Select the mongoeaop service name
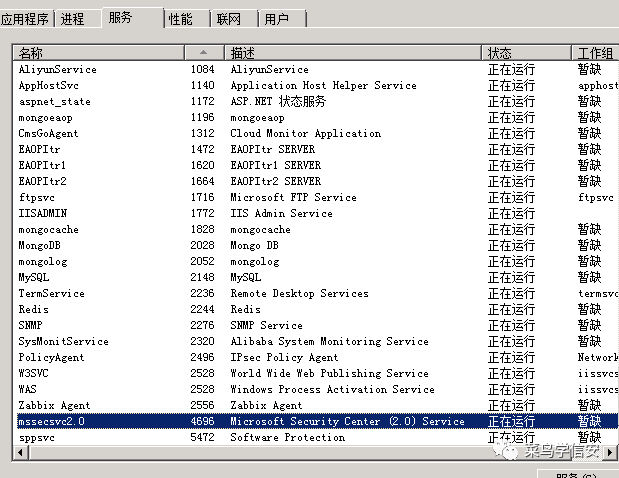This screenshot has width=619, height=478. (45, 118)
